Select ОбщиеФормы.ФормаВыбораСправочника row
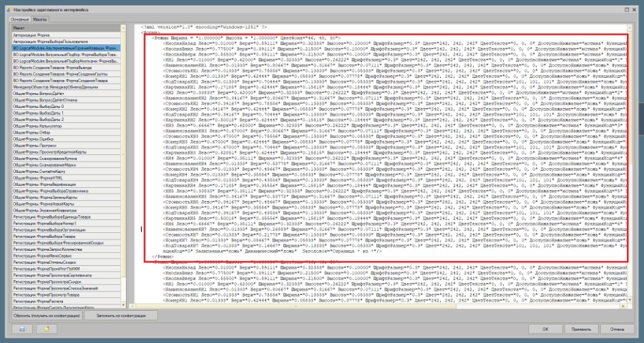The width and height of the screenshot is (644, 343). (66, 192)
